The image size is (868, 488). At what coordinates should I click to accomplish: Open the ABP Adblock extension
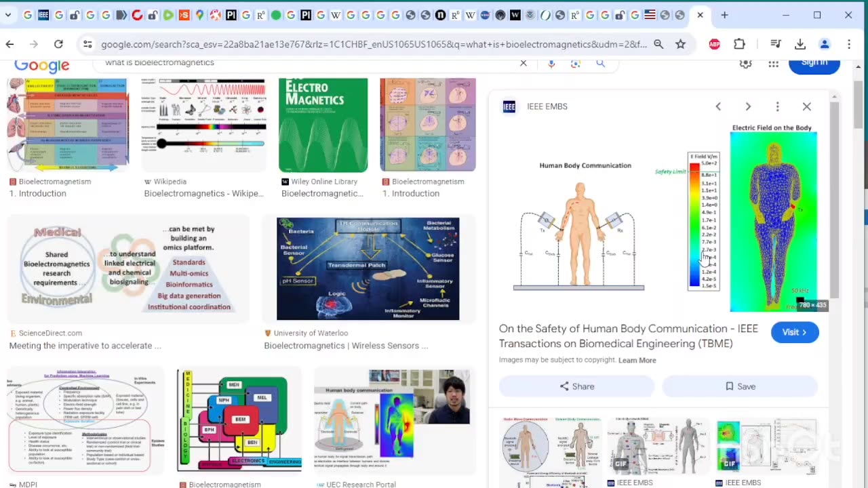click(x=714, y=44)
